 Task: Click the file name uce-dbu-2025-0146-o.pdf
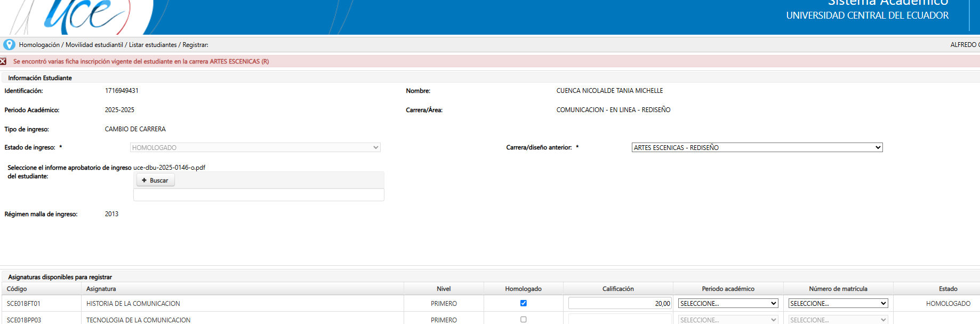coord(169,168)
